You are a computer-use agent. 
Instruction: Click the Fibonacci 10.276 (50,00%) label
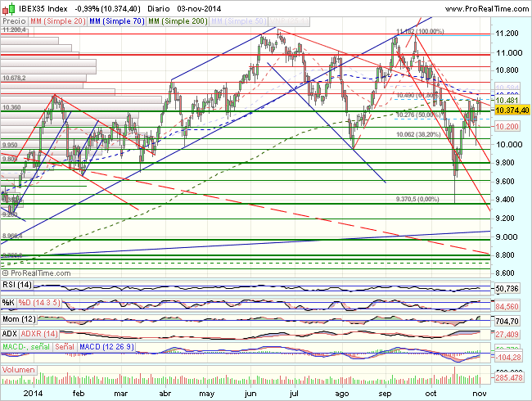418,115
